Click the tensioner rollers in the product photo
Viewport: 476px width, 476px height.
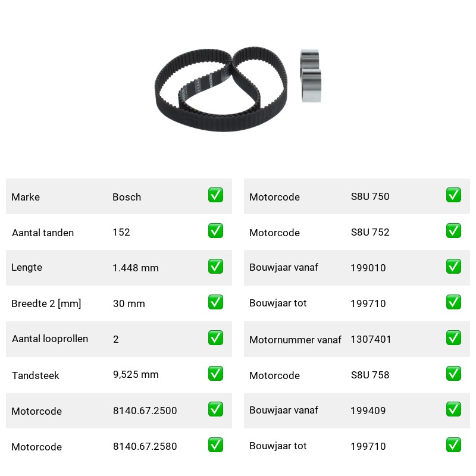(x=311, y=76)
